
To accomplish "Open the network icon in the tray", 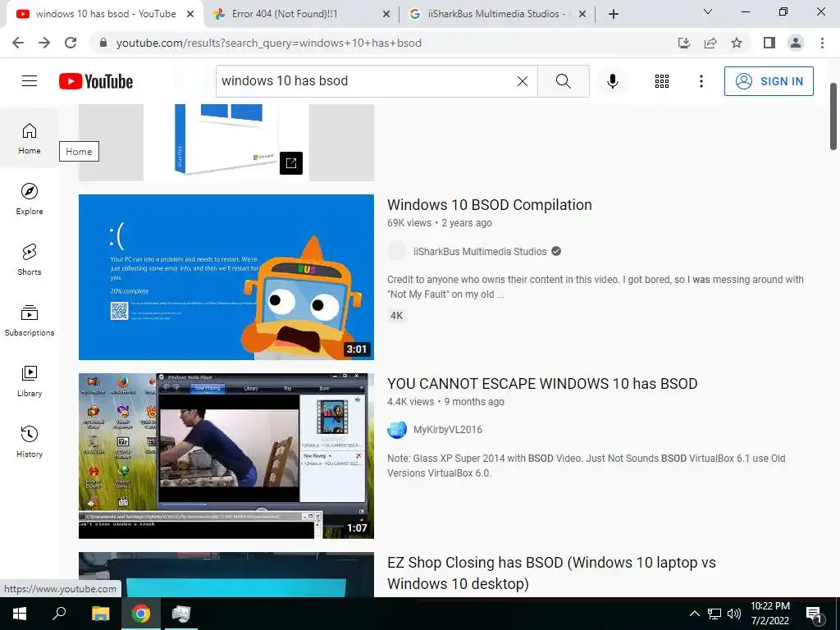I will pos(714,614).
